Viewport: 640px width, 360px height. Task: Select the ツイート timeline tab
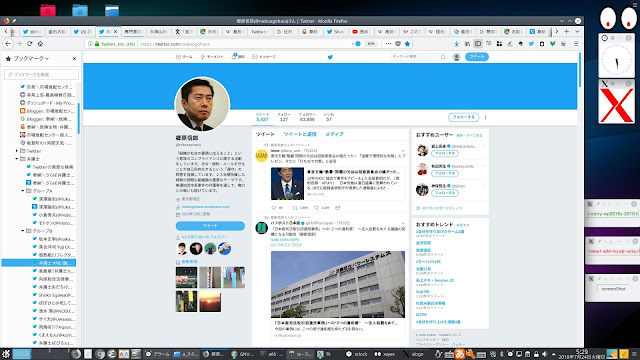coord(265,134)
